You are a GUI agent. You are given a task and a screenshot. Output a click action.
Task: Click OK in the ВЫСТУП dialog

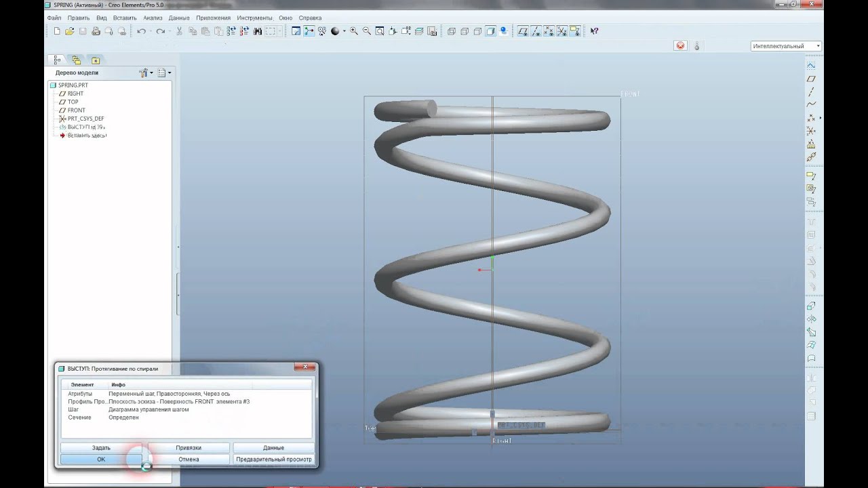pos(101,459)
